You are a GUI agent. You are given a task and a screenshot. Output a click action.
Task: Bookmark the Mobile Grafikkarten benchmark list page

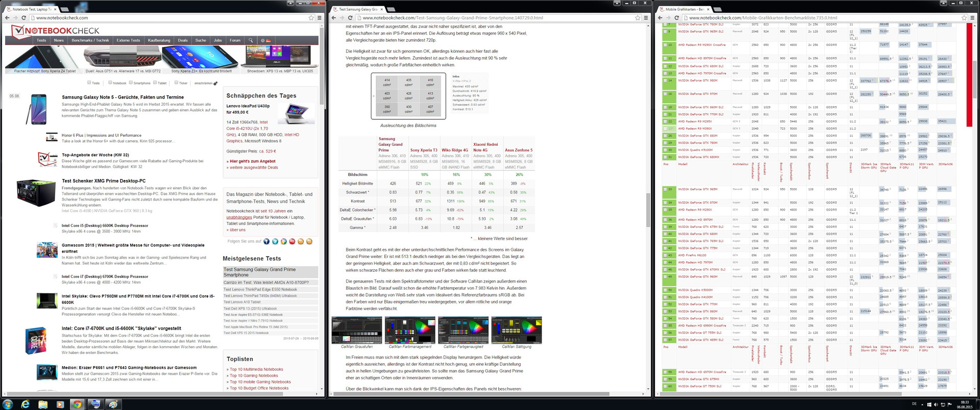(964, 18)
